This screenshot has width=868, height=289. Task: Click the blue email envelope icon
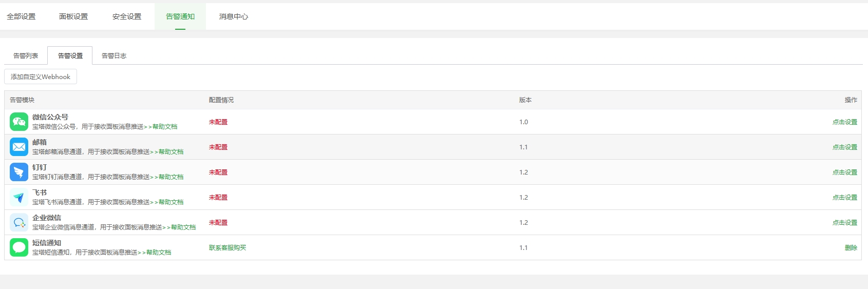[19, 147]
